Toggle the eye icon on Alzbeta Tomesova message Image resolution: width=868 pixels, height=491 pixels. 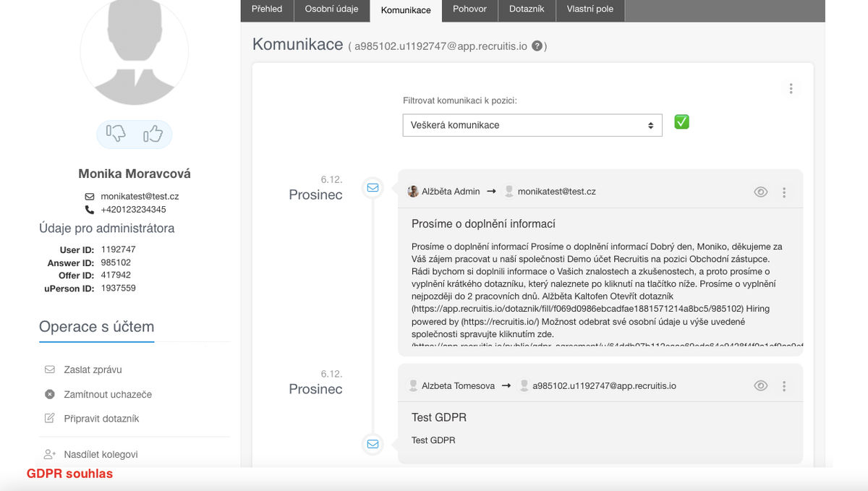pos(760,386)
